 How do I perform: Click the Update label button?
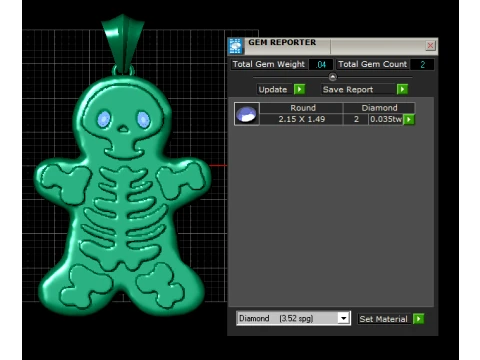coord(275,89)
